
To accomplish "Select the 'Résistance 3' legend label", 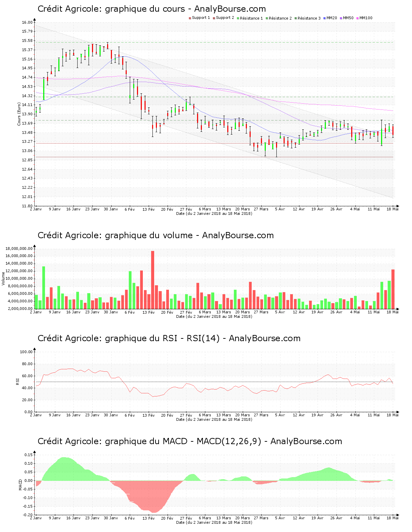I will click(309, 18).
